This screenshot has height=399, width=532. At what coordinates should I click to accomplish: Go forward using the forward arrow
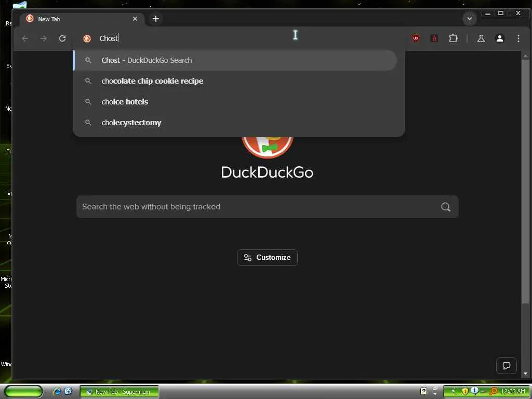click(x=44, y=38)
